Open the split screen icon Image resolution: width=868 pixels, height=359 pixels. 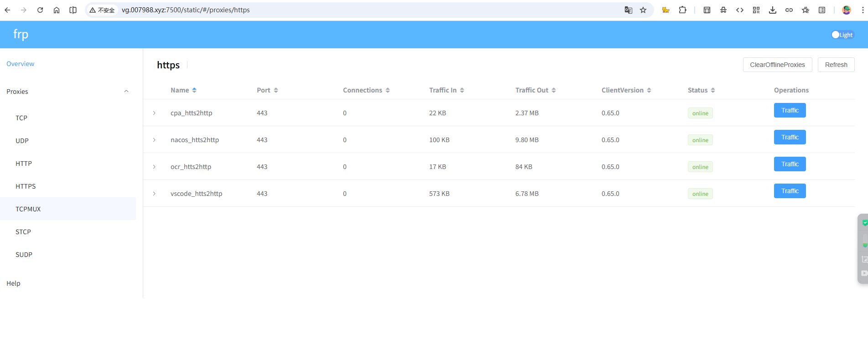[x=73, y=10]
